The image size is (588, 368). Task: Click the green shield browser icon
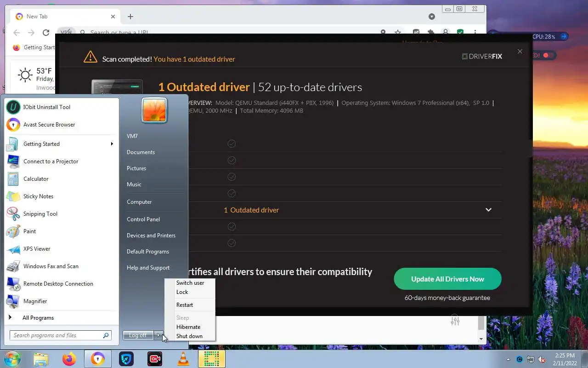pos(460,33)
